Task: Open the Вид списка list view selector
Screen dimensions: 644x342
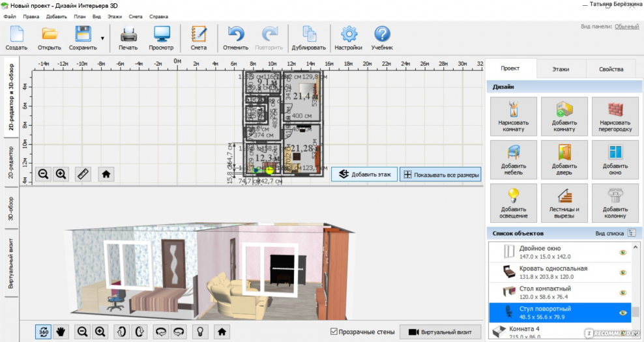Action: pos(631,233)
